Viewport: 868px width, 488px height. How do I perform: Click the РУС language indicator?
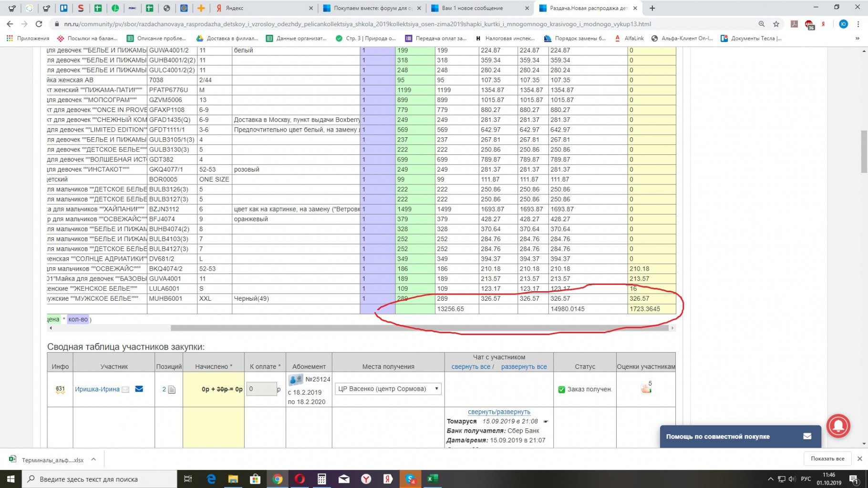click(x=806, y=479)
